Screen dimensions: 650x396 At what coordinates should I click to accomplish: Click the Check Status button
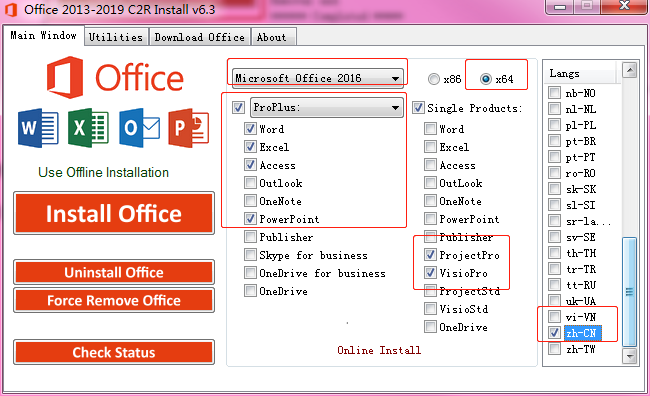point(114,352)
